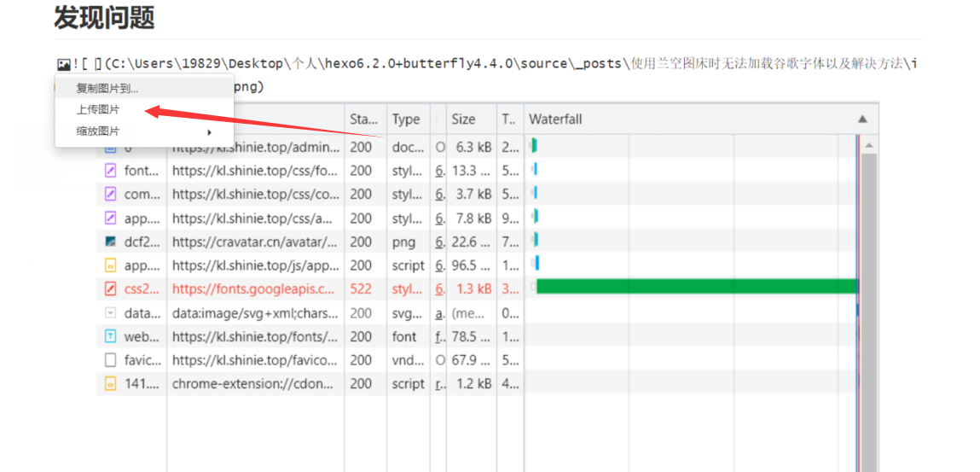Click the data:image/svg+xml;chars... URL cell
This screenshot has width=980, height=472.
tap(256, 313)
